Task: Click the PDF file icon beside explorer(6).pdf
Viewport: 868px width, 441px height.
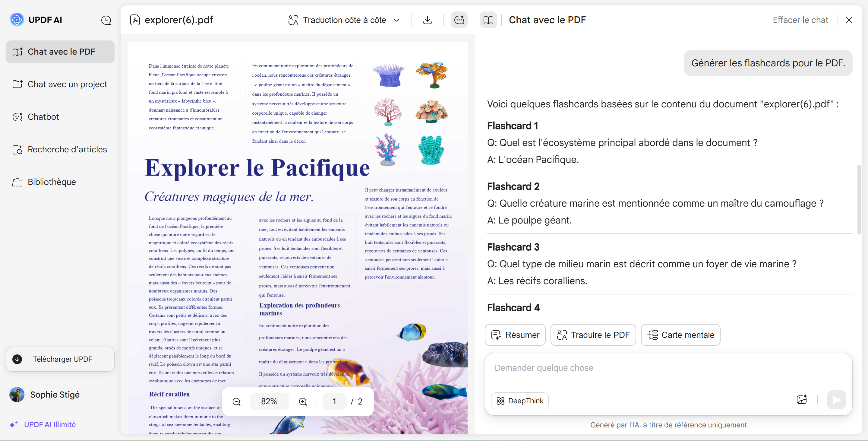Action: [x=135, y=20]
